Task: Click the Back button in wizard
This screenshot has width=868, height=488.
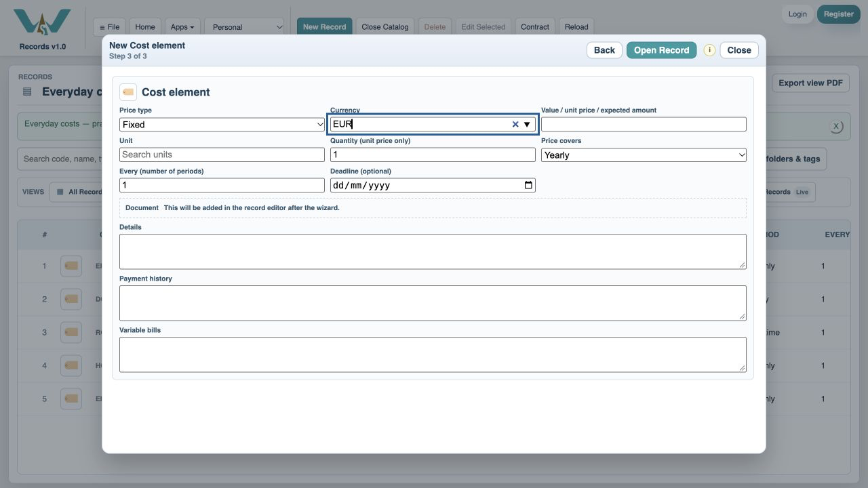Action: point(604,50)
